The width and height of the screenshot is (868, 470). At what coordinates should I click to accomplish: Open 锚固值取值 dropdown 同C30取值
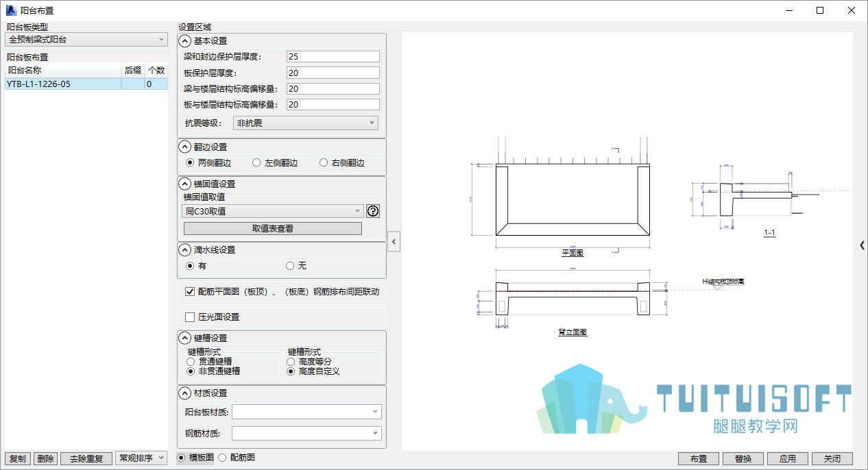pos(273,211)
